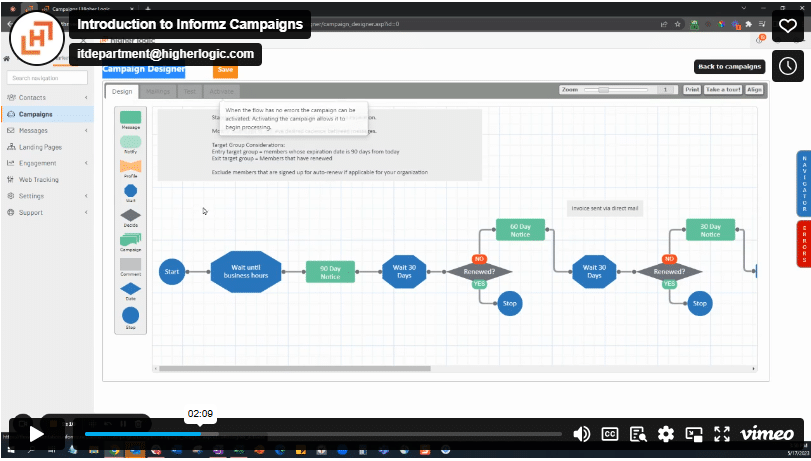811x461 pixels.
Task: Open the Activate tab
Action: pyautogui.click(x=221, y=91)
